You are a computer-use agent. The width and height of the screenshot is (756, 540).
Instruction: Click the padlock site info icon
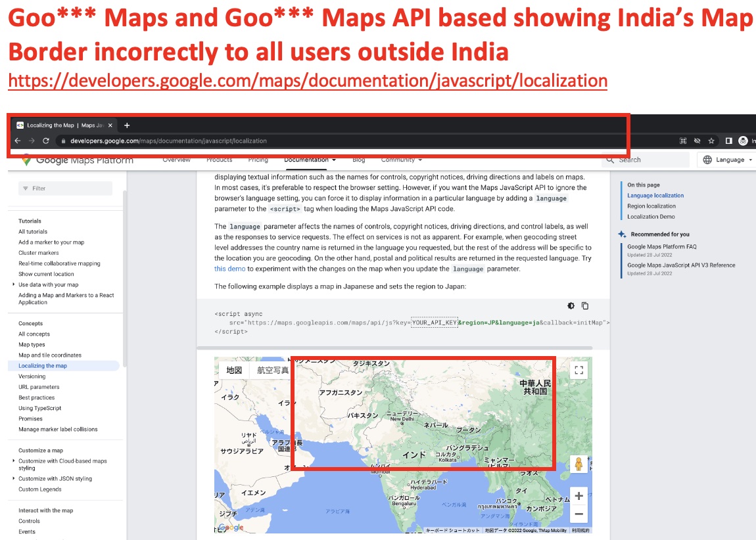(x=63, y=141)
